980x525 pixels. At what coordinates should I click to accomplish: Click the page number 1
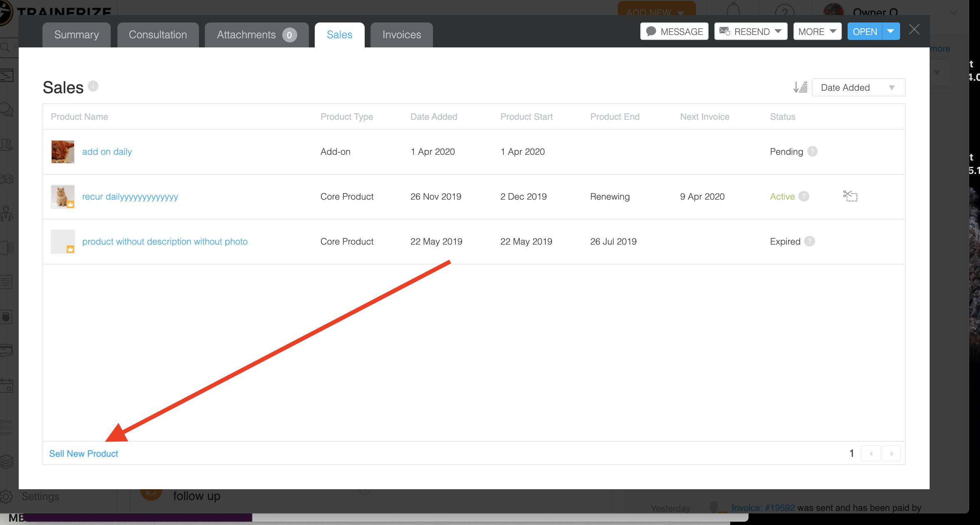point(852,453)
